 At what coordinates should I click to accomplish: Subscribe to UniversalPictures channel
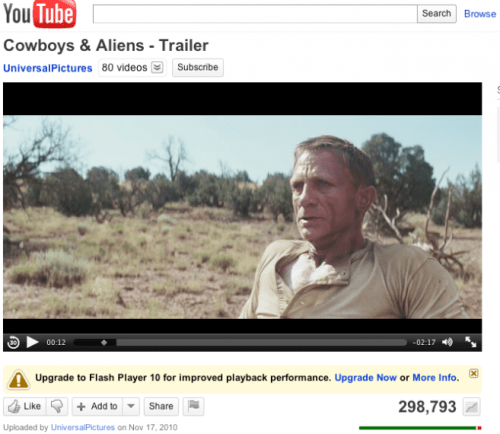[198, 67]
